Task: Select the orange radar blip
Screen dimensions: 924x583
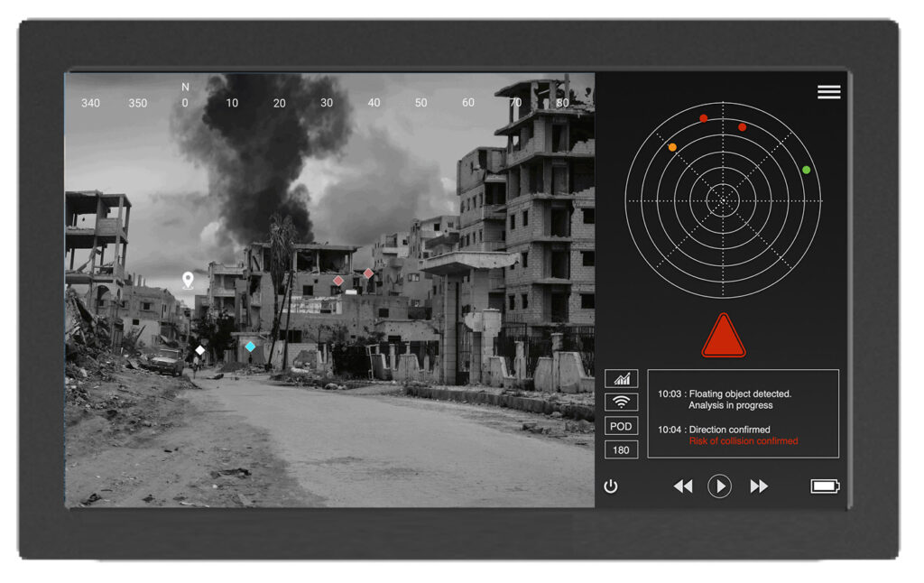Action: pos(672,147)
